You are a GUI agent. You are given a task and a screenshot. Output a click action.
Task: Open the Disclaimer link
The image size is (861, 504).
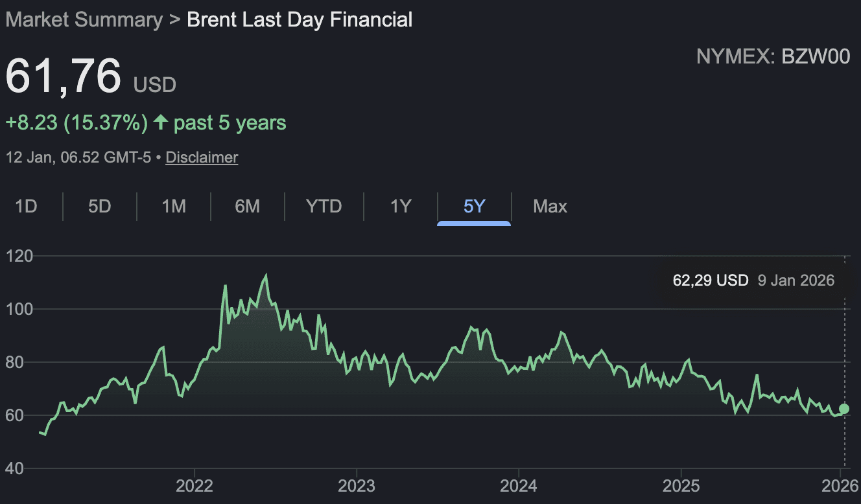coord(202,157)
